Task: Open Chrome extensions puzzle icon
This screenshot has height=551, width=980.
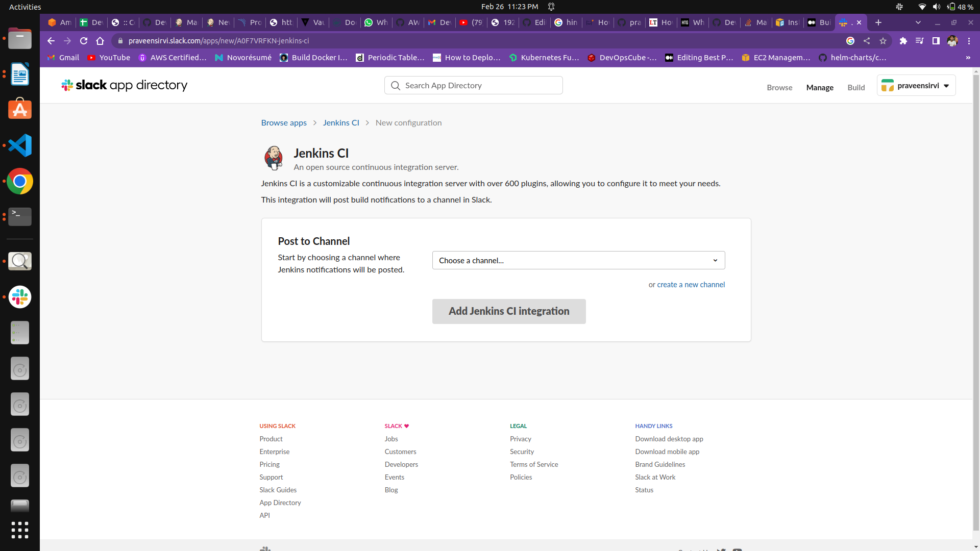Action: 903,41
